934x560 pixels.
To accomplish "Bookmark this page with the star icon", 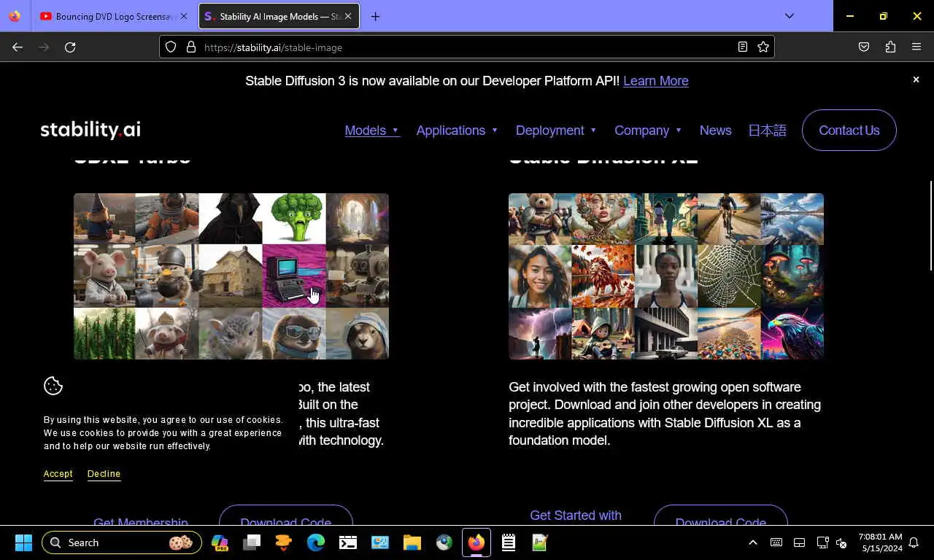I will [763, 47].
